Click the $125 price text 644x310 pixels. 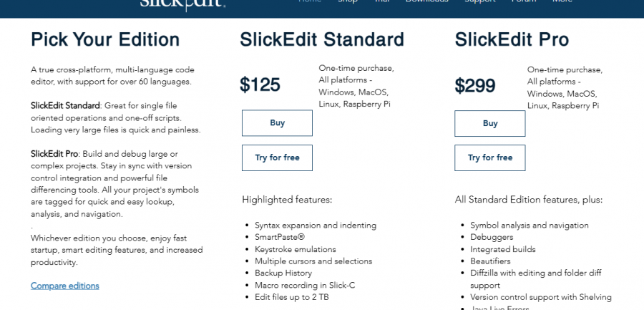tap(260, 85)
